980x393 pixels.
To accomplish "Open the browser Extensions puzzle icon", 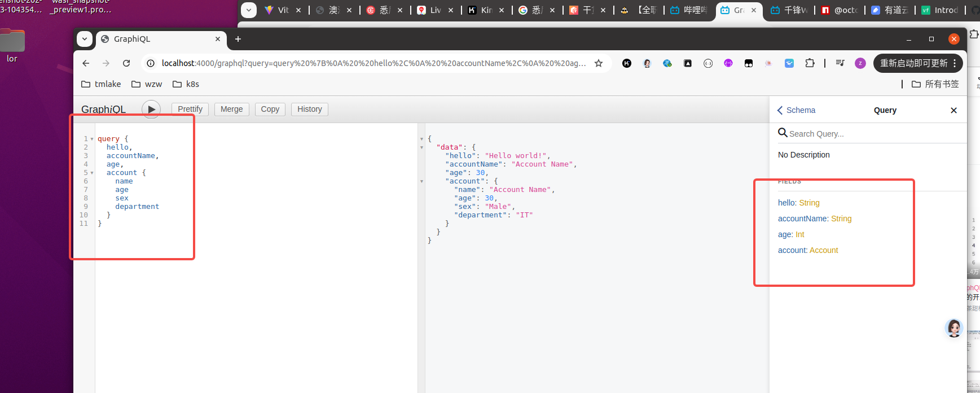I will click(x=810, y=63).
